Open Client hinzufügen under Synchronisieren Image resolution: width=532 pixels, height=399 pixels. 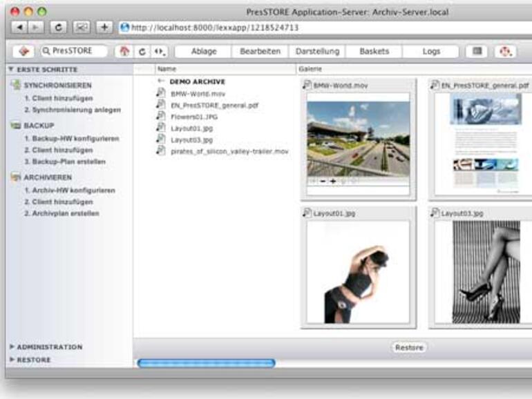tap(59, 98)
